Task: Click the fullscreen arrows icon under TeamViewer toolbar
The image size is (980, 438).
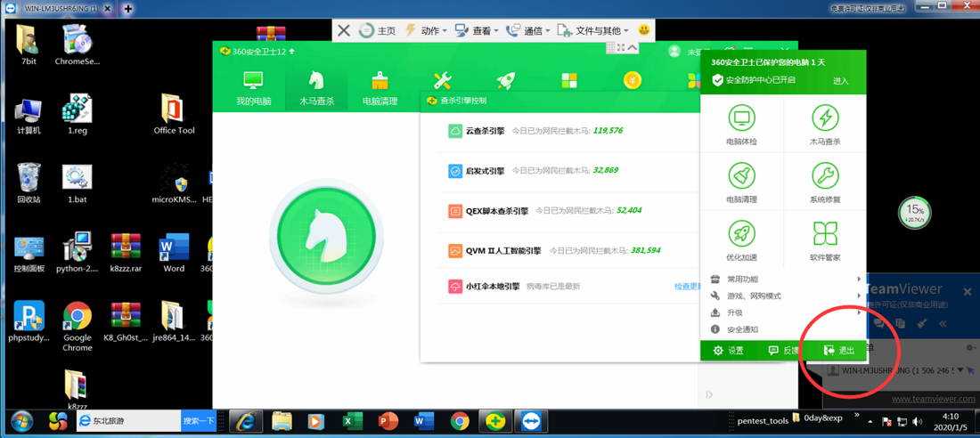Action: pos(621,47)
